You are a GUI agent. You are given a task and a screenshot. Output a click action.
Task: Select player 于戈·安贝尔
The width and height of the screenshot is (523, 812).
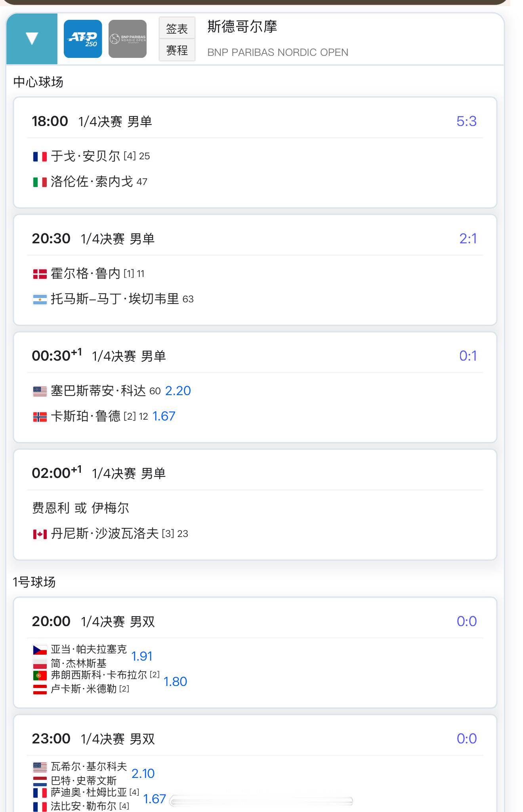[85, 156]
